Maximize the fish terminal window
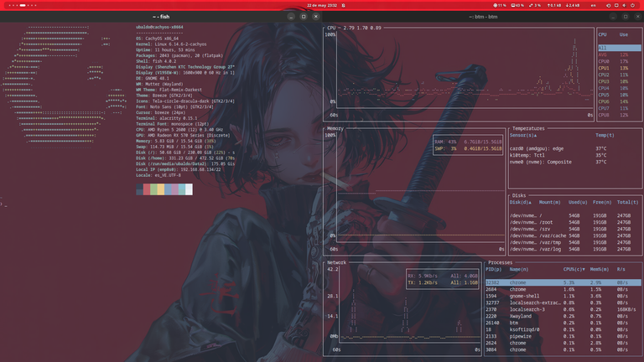The image size is (644, 362). [x=304, y=17]
